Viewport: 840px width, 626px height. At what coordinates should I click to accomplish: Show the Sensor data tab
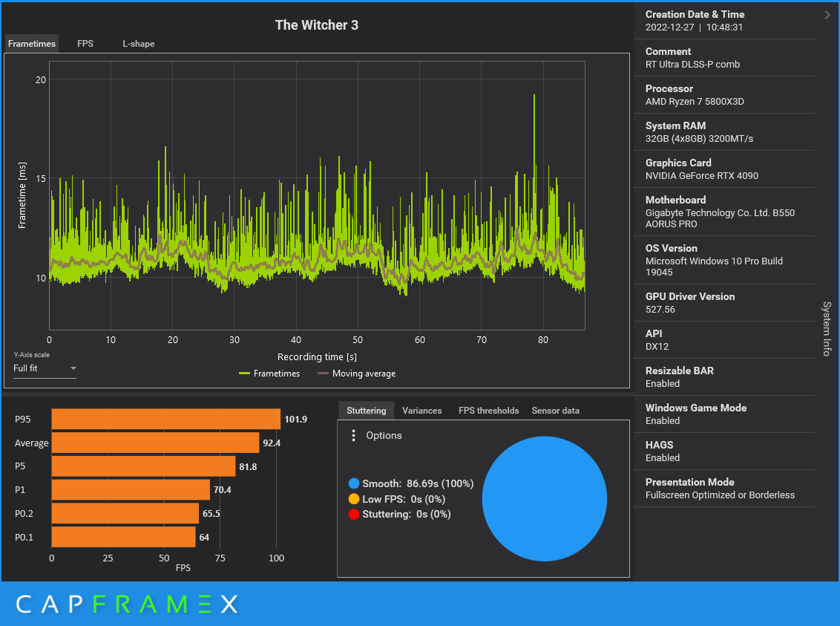point(556,410)
